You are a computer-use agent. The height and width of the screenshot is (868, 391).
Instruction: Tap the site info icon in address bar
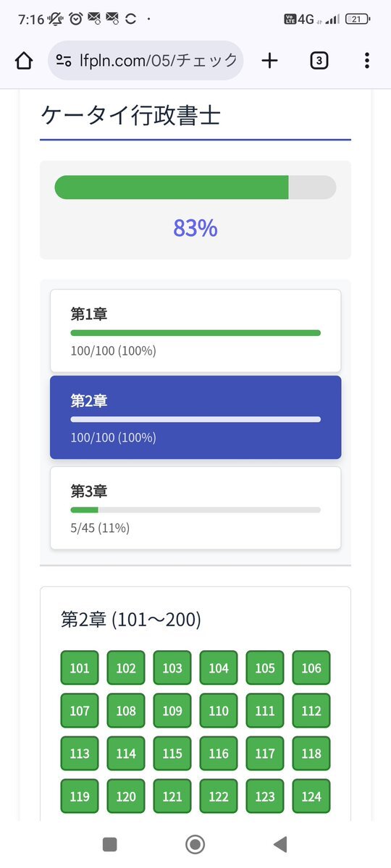point(64,61)
